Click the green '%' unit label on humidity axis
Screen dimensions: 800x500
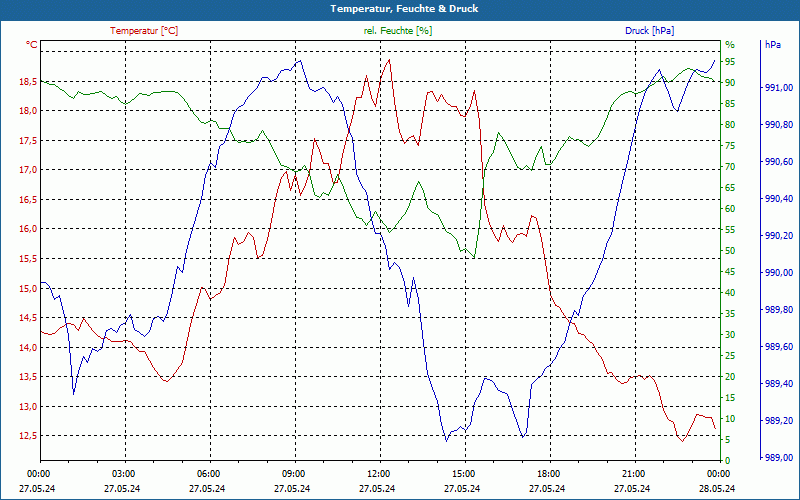click(x=730, y=45)
